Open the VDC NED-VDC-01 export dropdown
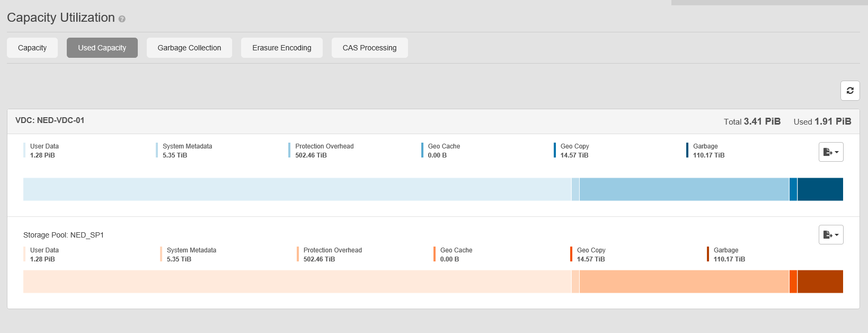The width and height of the screenshot is (868, 333). pos(830,152)
